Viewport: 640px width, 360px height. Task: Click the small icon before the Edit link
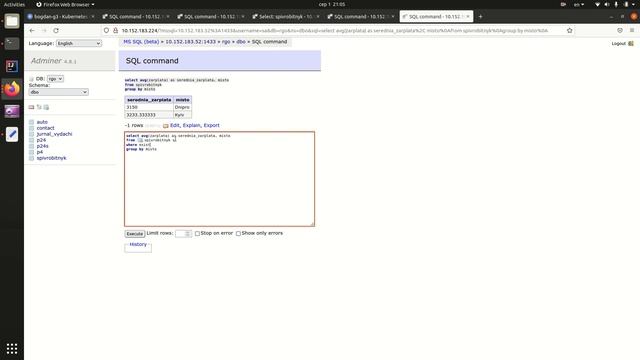click(x=166, y=126)
